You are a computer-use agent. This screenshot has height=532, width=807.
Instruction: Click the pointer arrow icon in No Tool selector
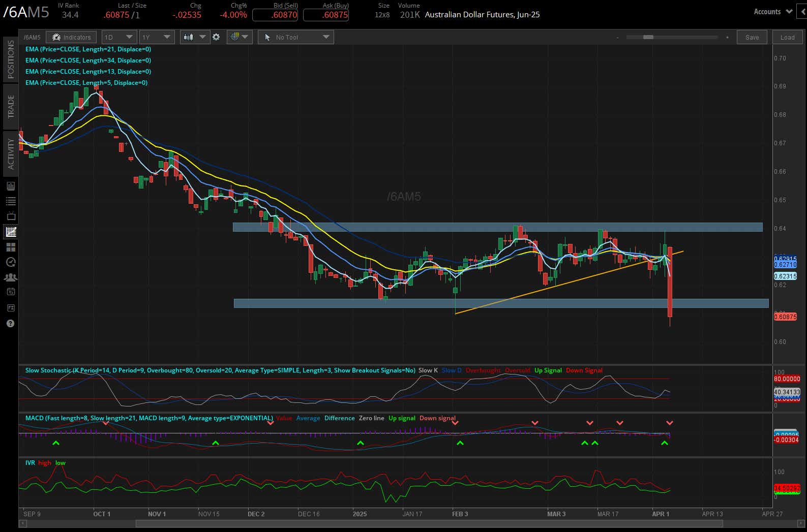(x=267, y=37)
